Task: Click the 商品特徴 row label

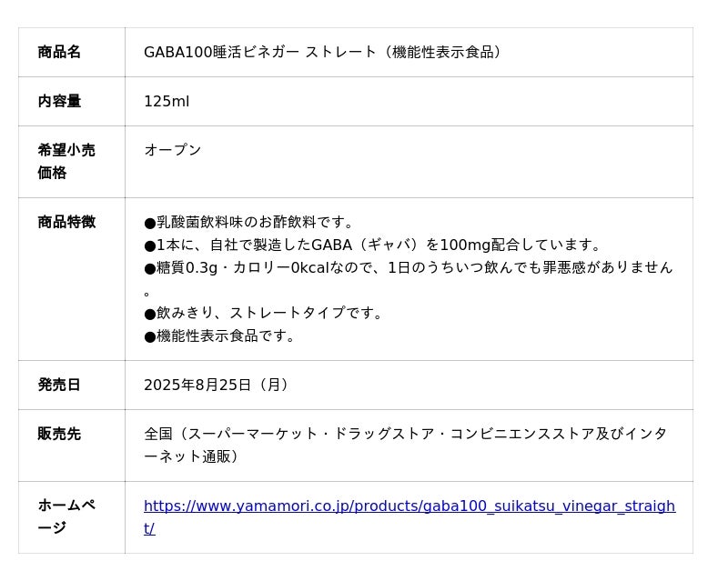Action: coord(66,222)
